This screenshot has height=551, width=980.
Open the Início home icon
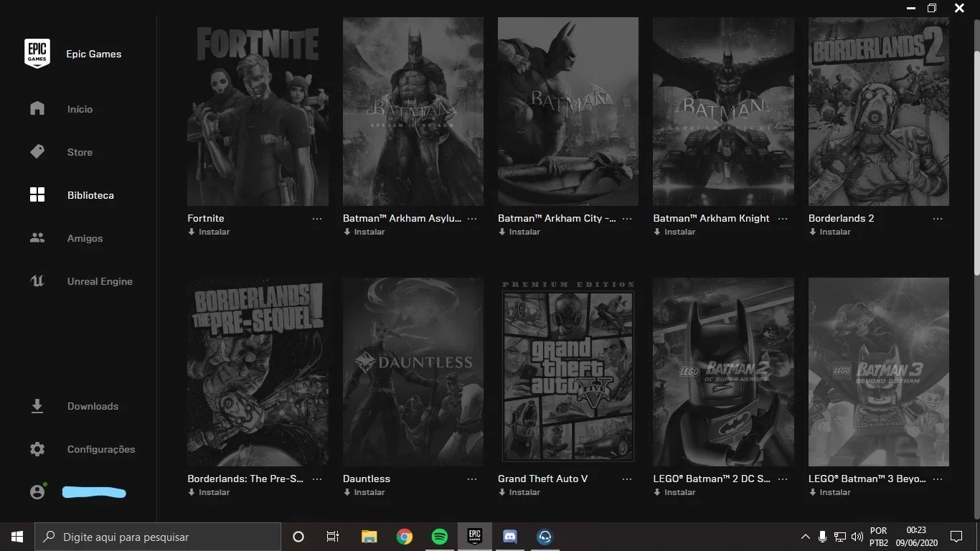37,109
